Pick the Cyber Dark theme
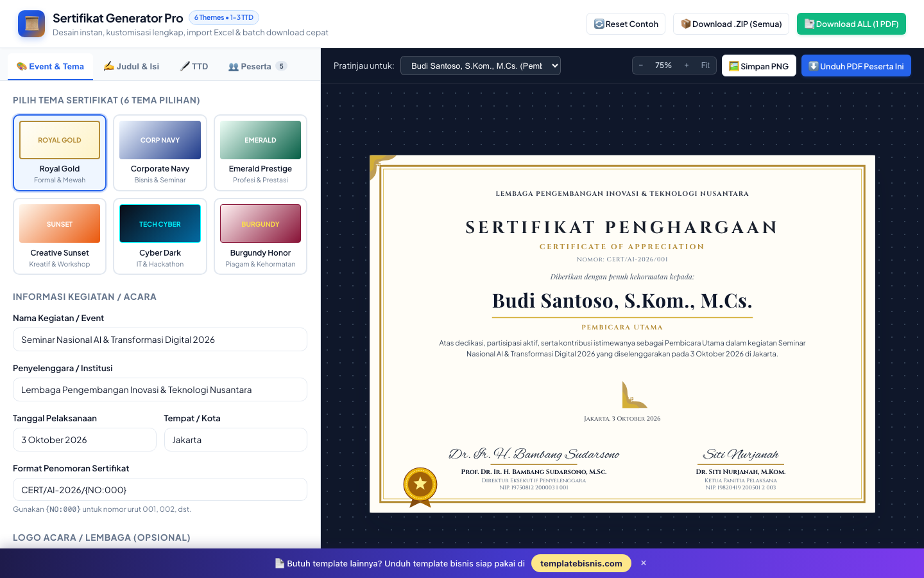The width and height of the screenshot is (924, 578). tap(160, 236)
